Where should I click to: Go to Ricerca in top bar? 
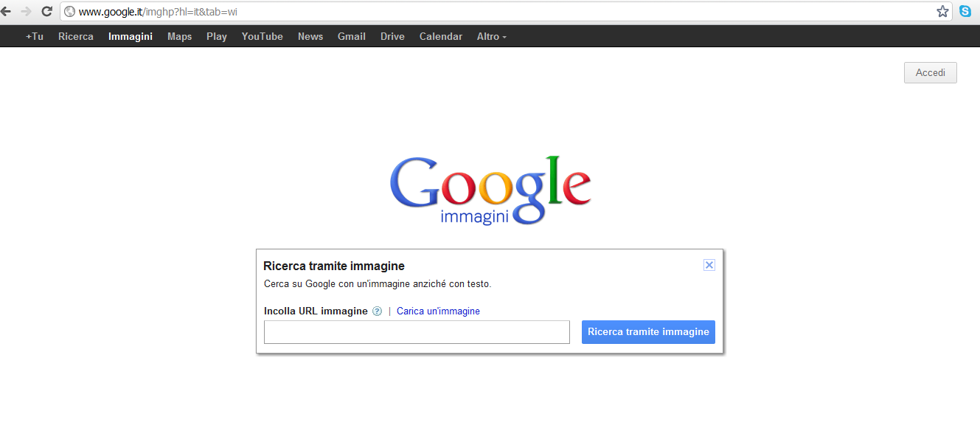pos(76,36)
